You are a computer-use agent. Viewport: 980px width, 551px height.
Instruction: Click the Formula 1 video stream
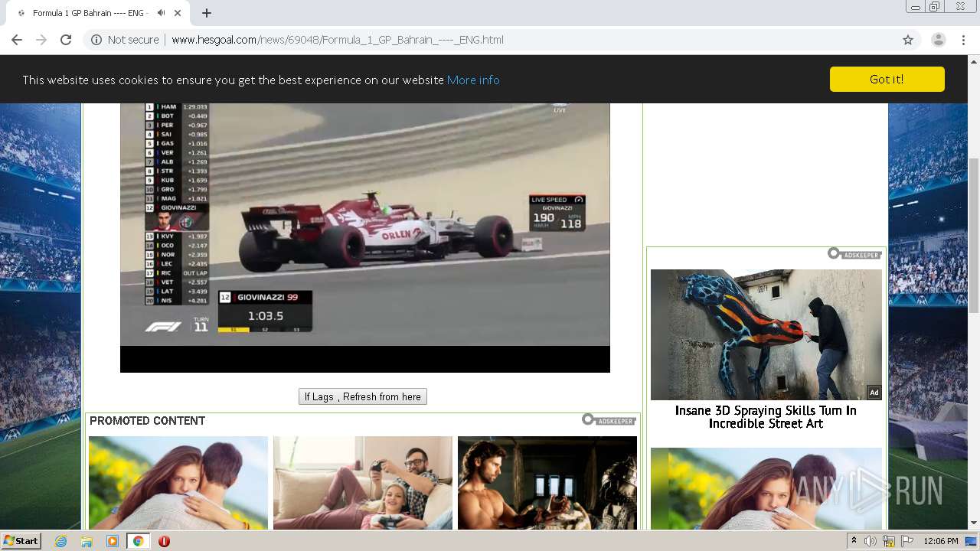pyautogui.click(x=365, y=237)
